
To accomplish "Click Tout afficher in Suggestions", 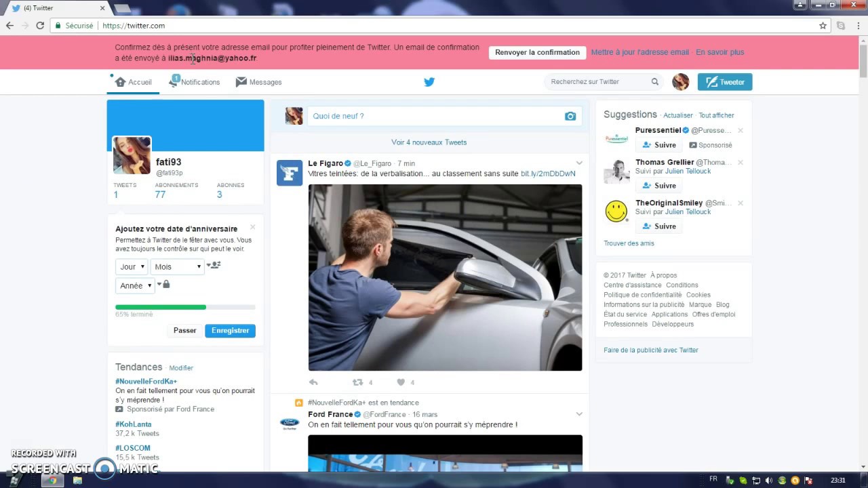I will (717, 116).
